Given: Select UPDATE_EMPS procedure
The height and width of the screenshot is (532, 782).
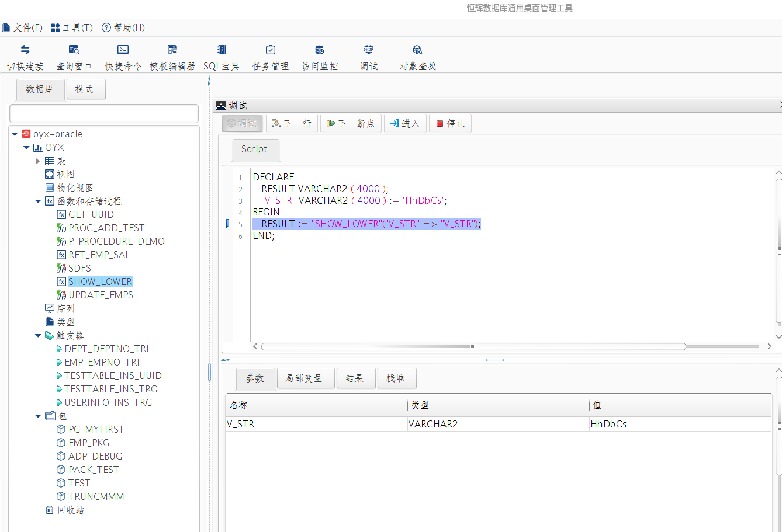Looking at the screenshot, I should click(x=101, y=295).
